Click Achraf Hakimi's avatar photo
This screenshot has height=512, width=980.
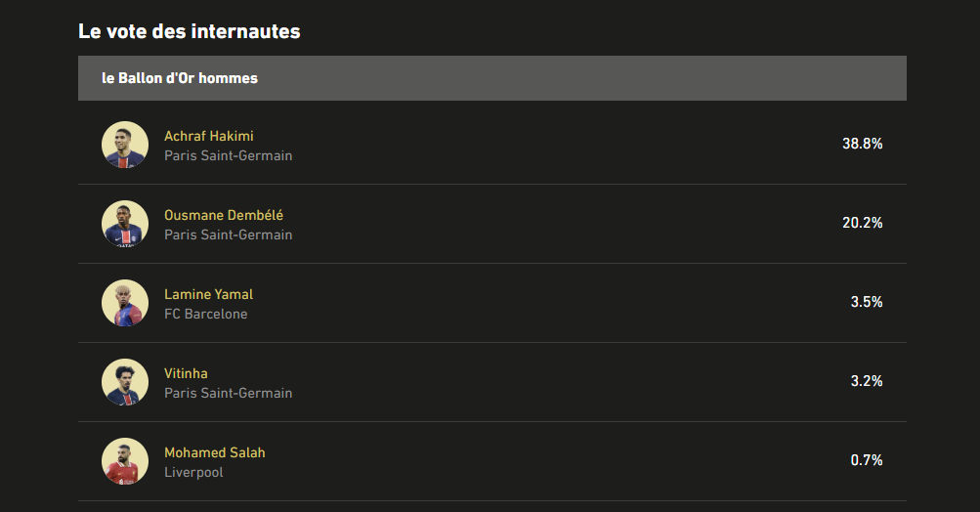[x=125, y=145]
